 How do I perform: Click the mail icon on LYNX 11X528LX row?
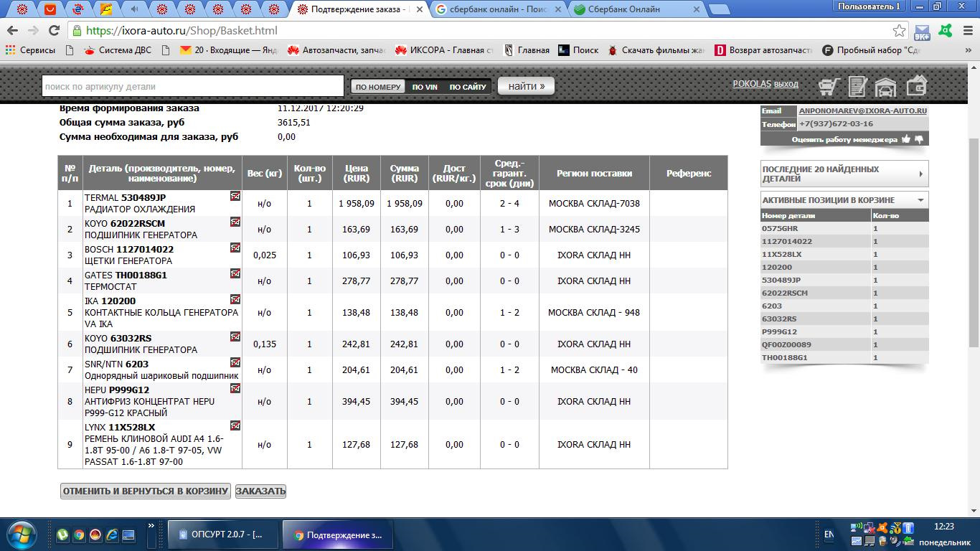[235, 425]
